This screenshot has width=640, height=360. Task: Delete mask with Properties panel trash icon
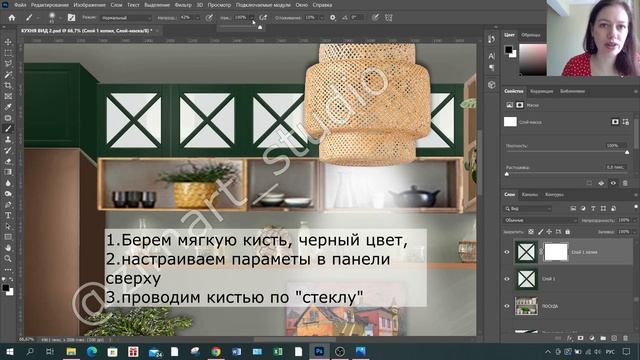tap(625, 183)
